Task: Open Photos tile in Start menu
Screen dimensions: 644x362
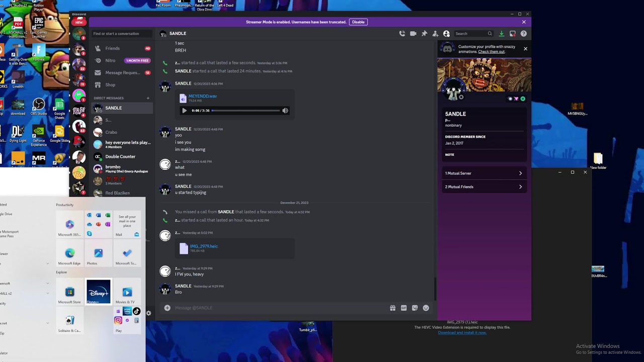Action: click(98, 254)
